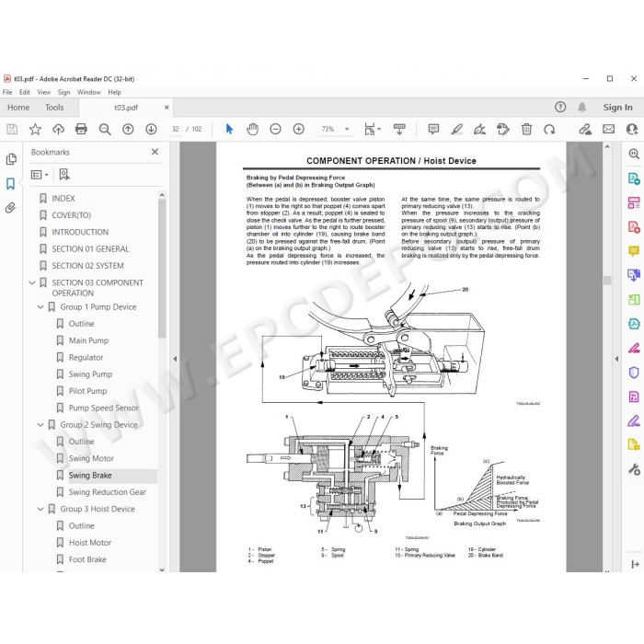
Task: Select the highlight text tool
Action: 456,130
